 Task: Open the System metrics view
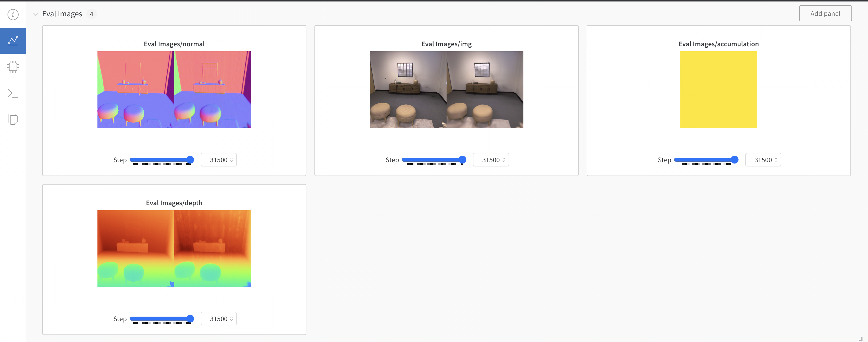tap(13, 66)
